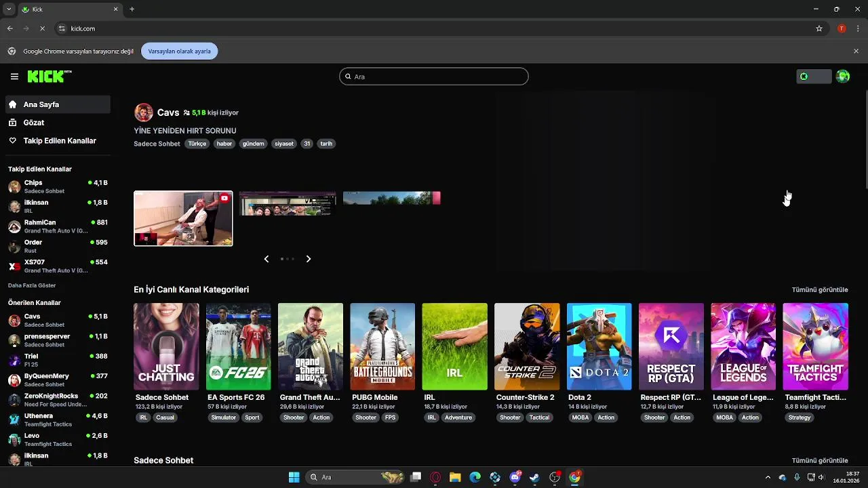The image size is (868, 488).
Task: Click Tümünü görüntüle next to categories
Action: click(x=820, y=290)
